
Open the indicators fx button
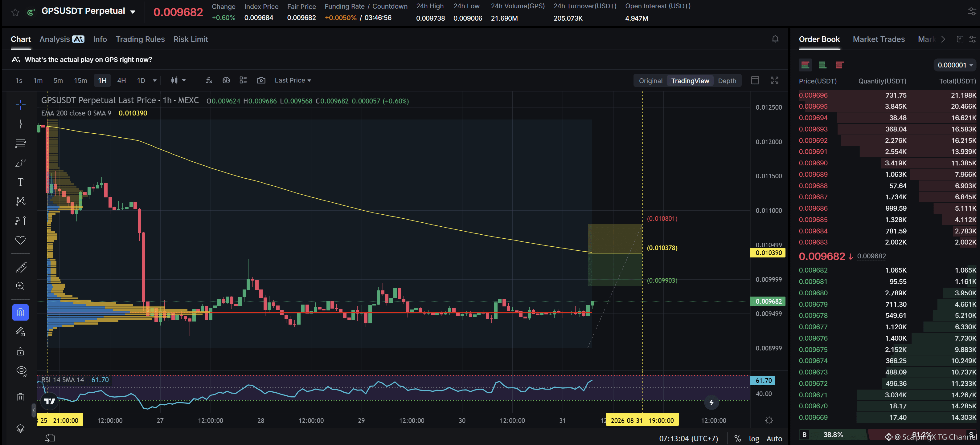(209, 80)
